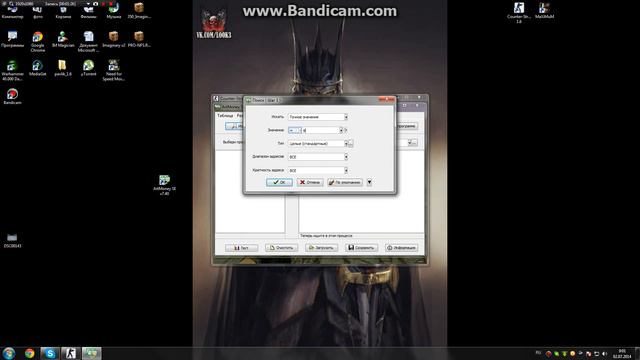Viewport: 640px width, 360px height.
Task: Open the Программы desktop icon
Action: [x=12, y=40]
